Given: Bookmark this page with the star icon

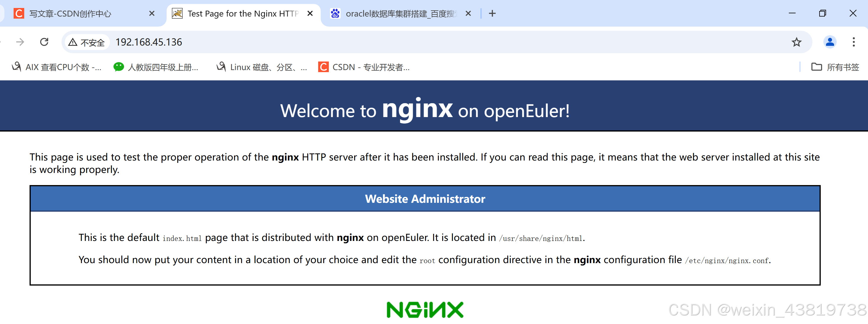Looking at the screenshot, I should tap(796, 42).
